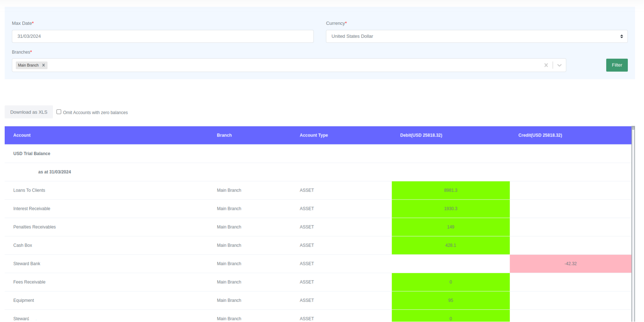644x322 pixels.
Task: Enable Omit Accounts with zero balances
Action: click(59, 112)
